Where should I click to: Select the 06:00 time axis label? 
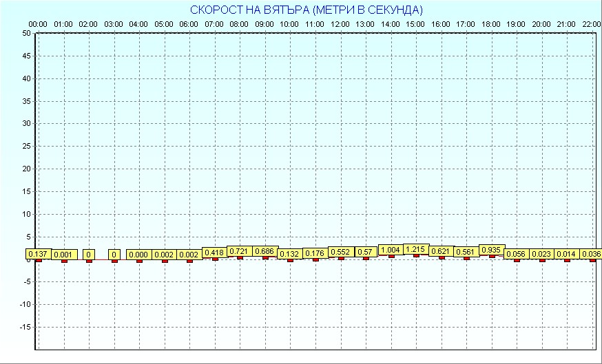189,24
